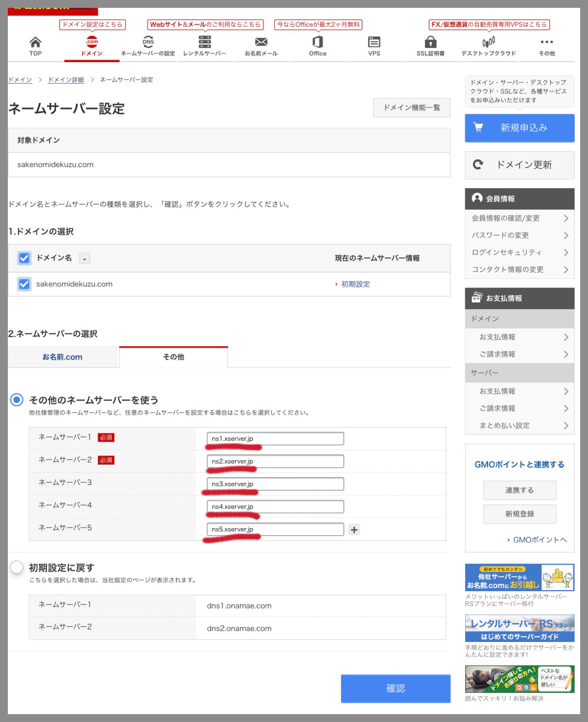Click the ネームサーバー3 input field
Screen dimensions: 588x722
click(275, 484)
